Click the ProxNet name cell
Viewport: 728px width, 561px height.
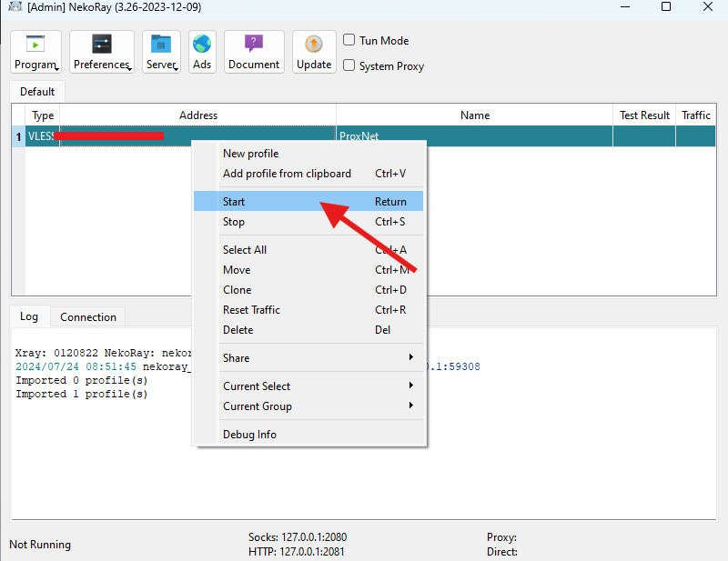coord(474,136)
